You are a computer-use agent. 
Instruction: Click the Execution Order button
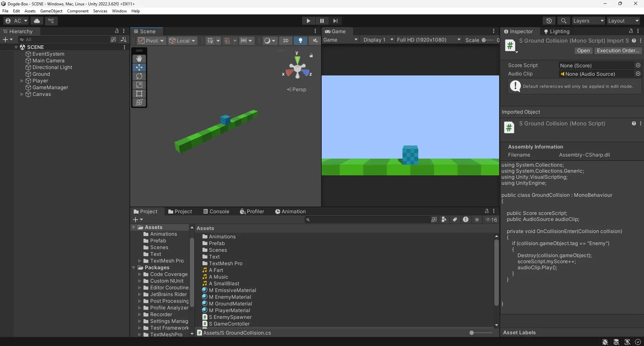[618, 51]
